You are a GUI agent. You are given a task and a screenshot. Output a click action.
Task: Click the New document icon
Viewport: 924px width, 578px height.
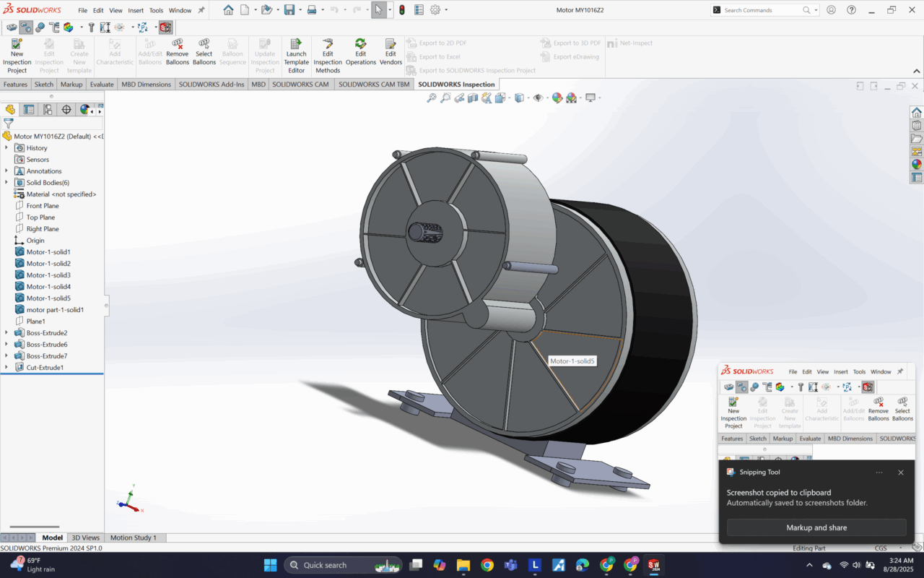(245, 10)
